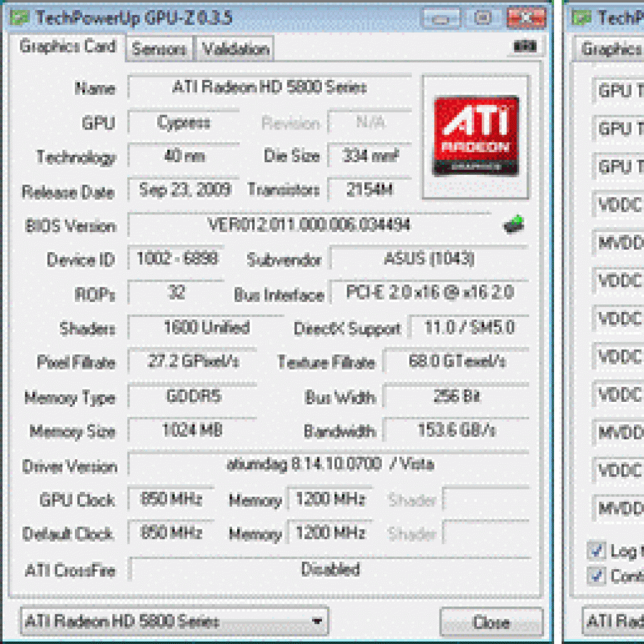Click the ATI Radeon logo image
This screenshot has height=644, width=644.
[475, 136]
